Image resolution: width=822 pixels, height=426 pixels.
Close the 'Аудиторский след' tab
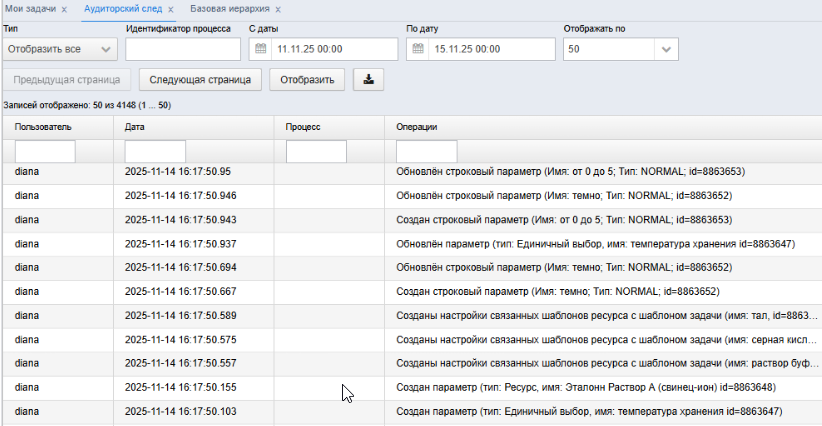171,9
